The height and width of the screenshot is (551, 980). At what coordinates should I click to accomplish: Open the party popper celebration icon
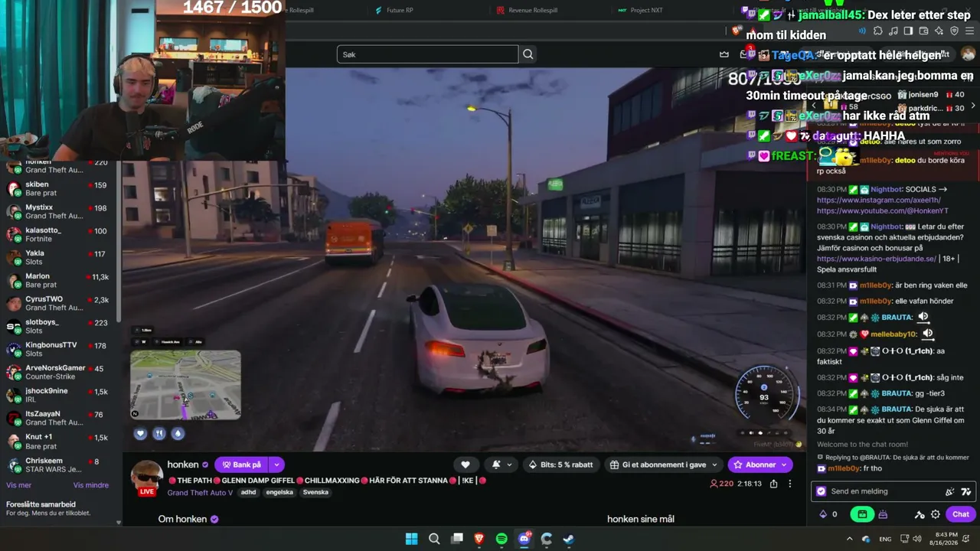pos(950,491)
